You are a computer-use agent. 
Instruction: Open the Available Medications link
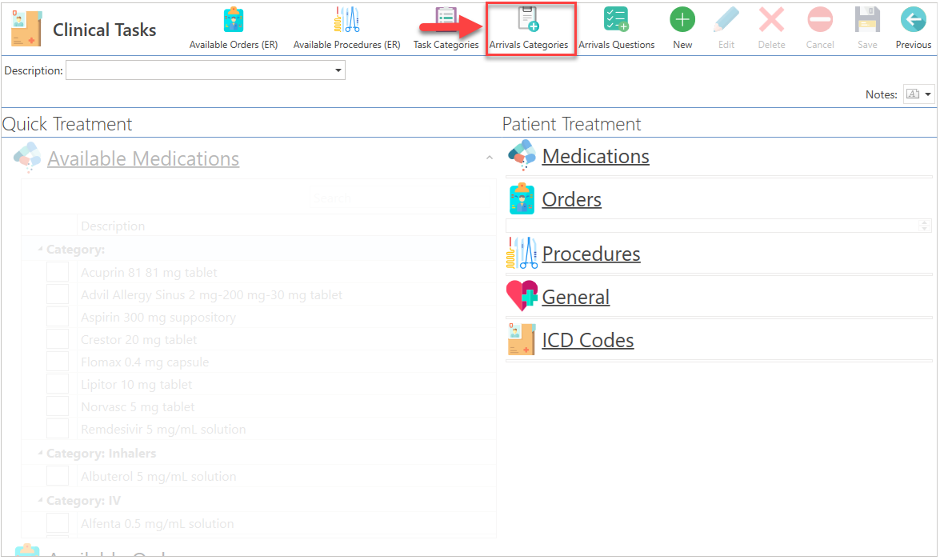tap(143, 158)
